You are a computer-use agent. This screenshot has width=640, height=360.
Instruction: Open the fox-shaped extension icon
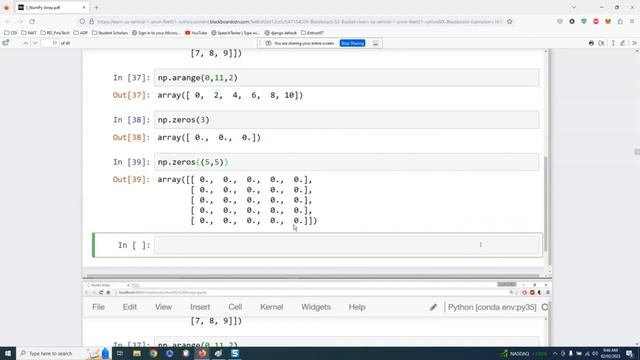point(608,21)
